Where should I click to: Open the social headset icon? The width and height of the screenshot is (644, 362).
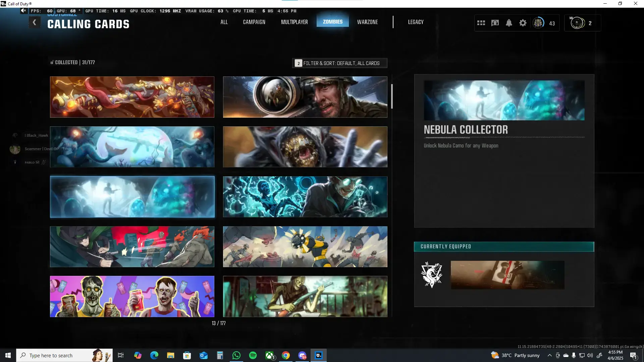(x=495, y=23)
